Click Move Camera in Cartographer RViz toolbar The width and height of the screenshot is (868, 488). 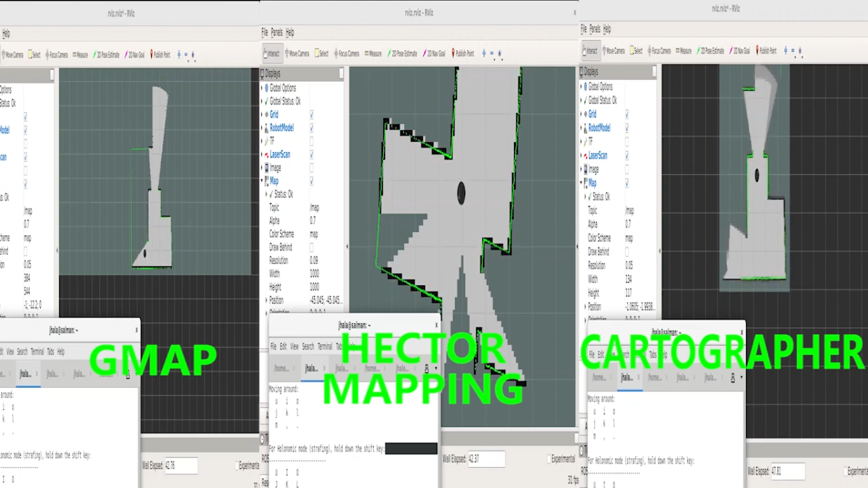click(613, 51)
